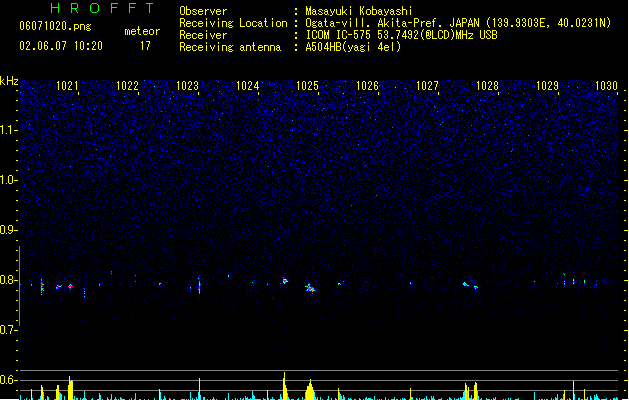Image resolution: width=629 pixels, height=400 pixels.
Task: Click the 1.0 frequency axis label
Action: (9, 180)
